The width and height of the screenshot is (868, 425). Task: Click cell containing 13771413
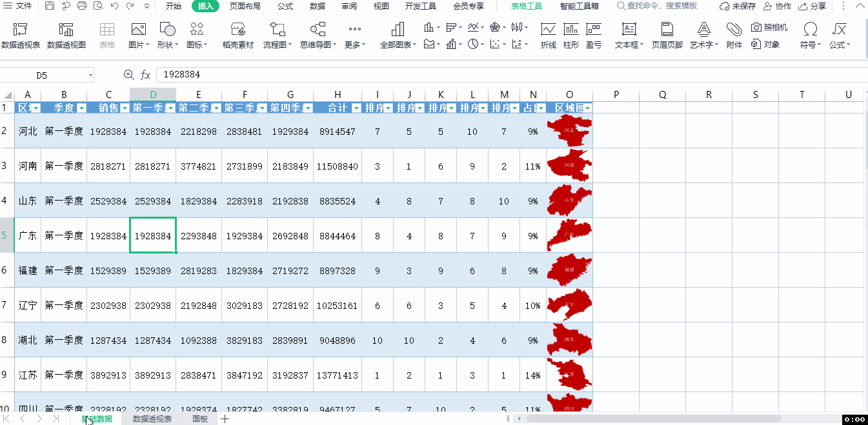coord(338,375)
